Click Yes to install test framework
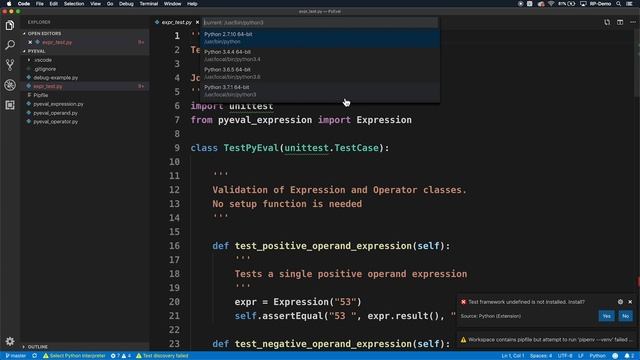This screenshot has height=360, width=640. tap(607, 316)
